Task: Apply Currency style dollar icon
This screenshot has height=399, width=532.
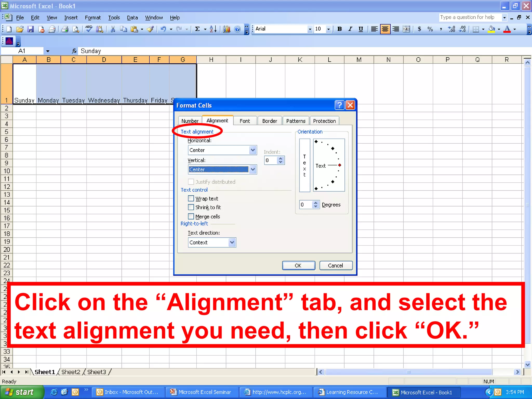Action: pyautogui.click(x=419, y=29)
